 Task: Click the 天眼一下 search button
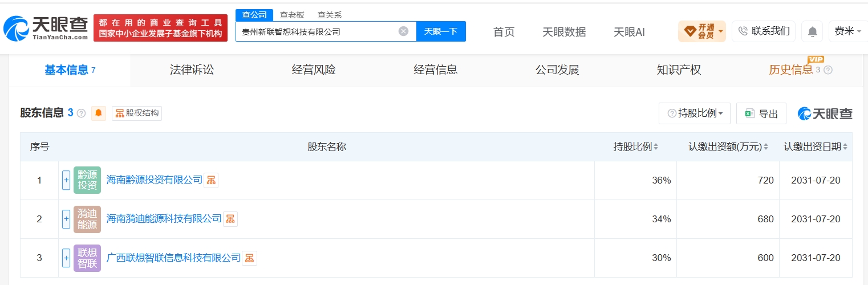click(441, 31)
